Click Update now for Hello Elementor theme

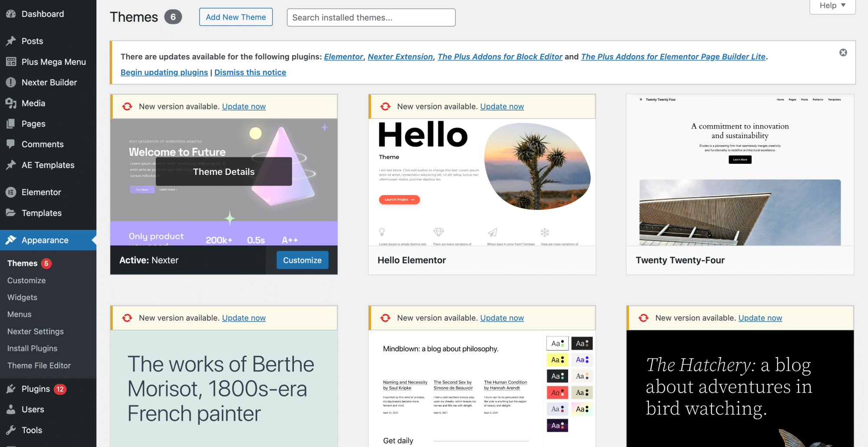click(502, 106)
